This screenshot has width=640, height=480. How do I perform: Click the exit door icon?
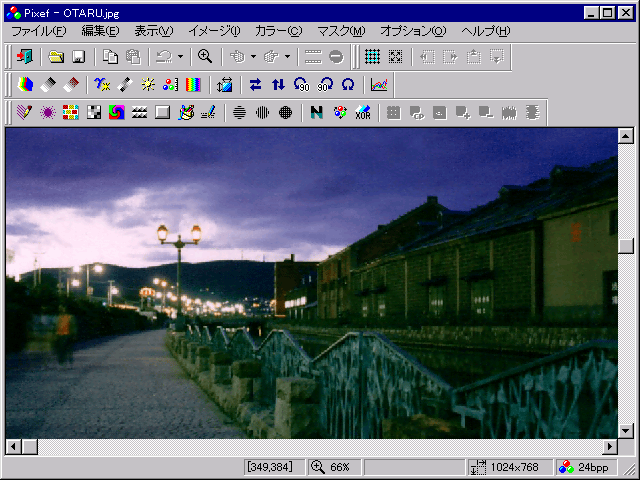(24, 56)
